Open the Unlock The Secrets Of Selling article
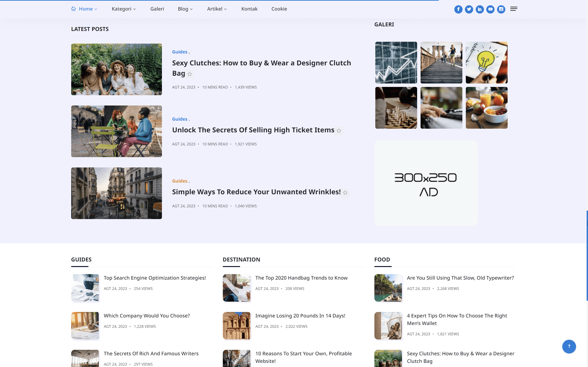The width and height of the screenshot is (588, 367). (x=253, y=130)
